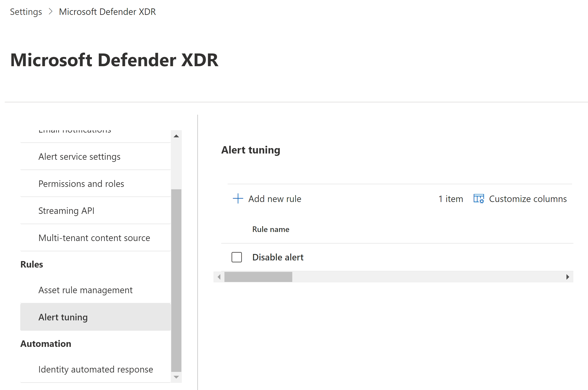
Task: Click the 1 item count text
Action: [451, 199]
